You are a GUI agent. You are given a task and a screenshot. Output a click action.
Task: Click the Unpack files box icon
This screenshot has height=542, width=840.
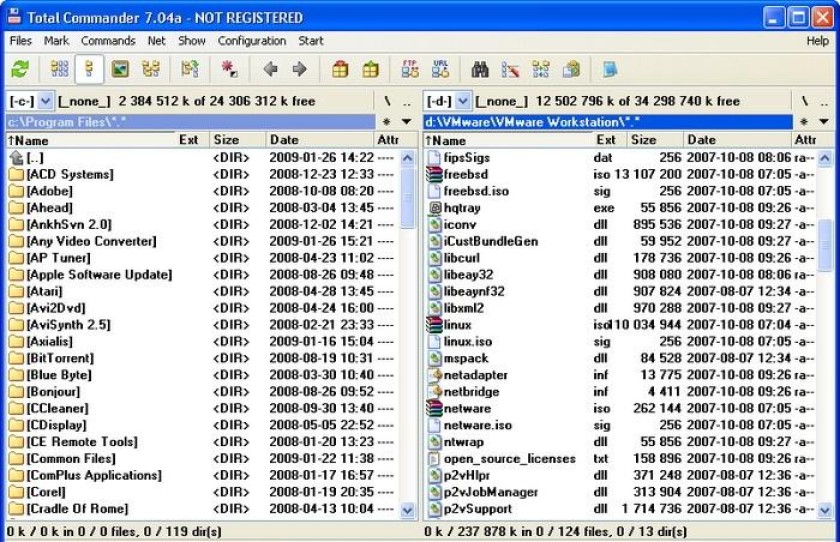coord(370,69)
